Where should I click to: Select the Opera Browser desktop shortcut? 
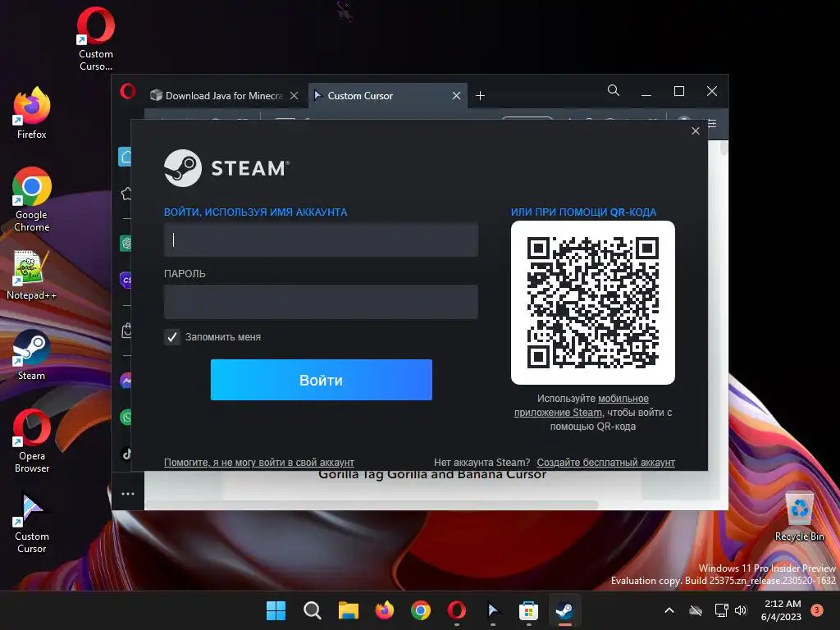(32, 441)
